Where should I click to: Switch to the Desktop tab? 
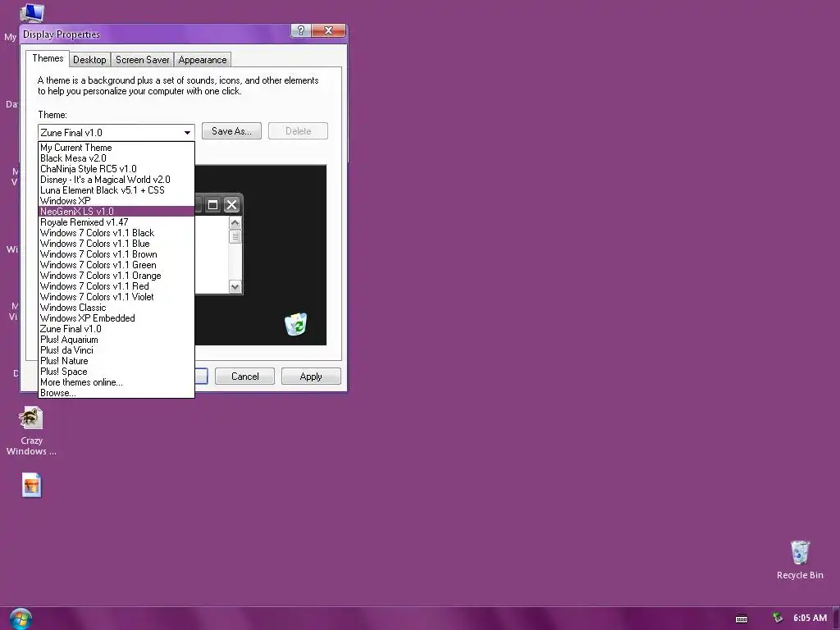89,59
